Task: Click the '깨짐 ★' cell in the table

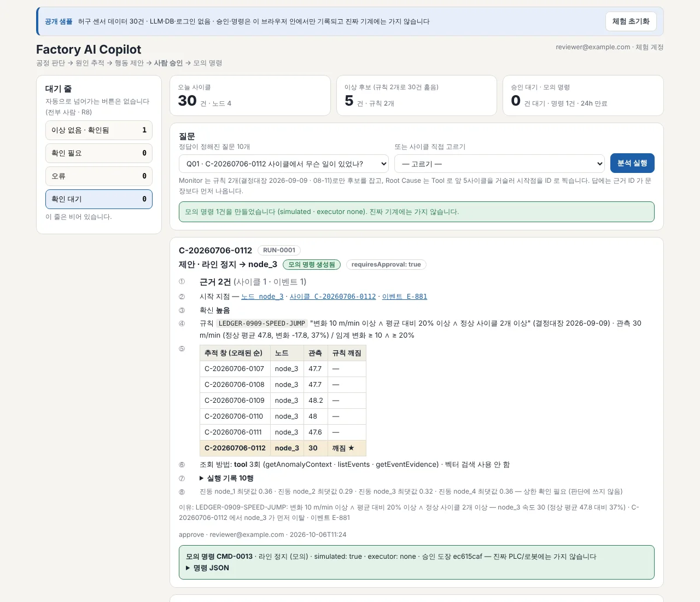Action: (x=347, y=448)
